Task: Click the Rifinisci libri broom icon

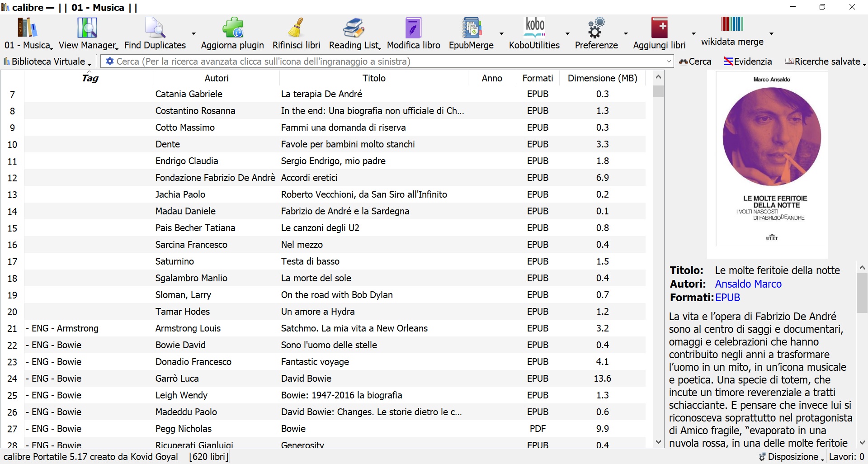Action: point(296,28)
